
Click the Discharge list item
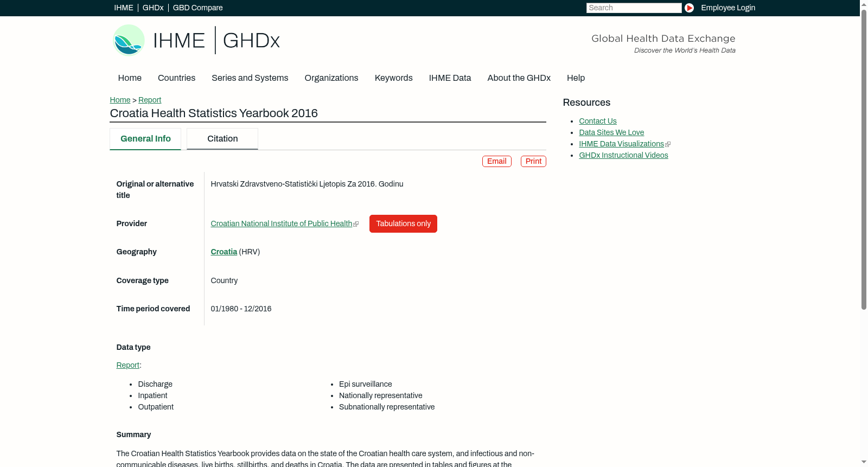tap(155, 384)
